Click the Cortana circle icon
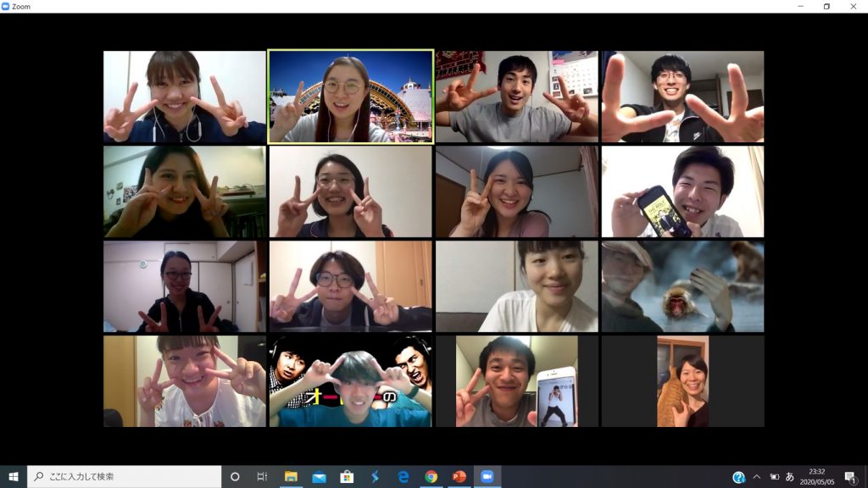 [x=235, y=476]
